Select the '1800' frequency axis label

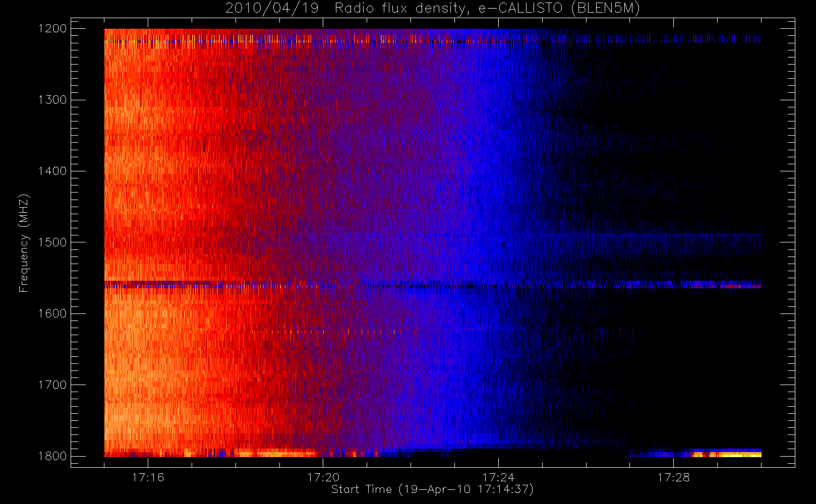pos(52,456)
